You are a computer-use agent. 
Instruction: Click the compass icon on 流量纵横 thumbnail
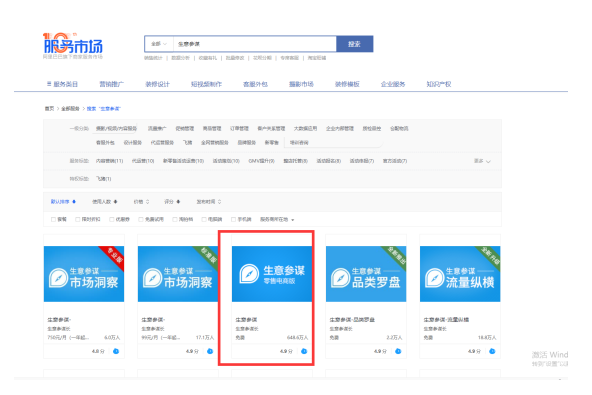click(x=435, y=278)
